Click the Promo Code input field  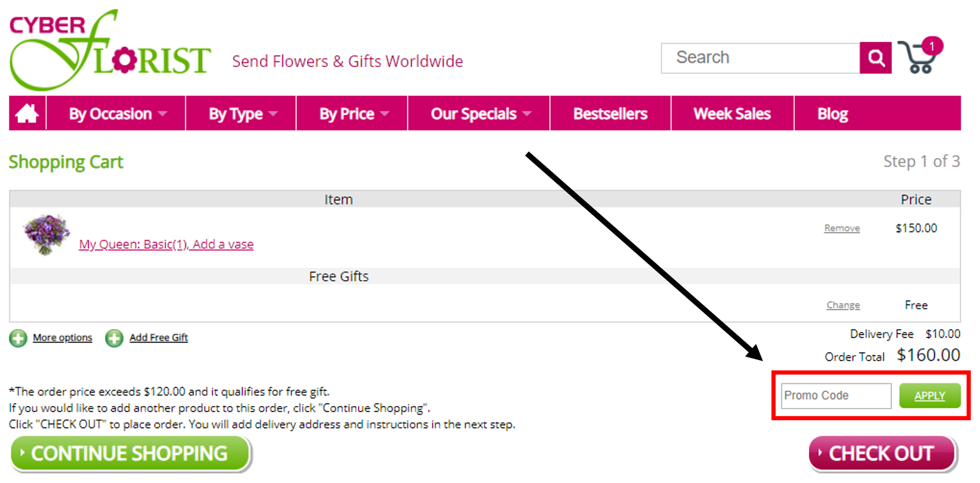(835, 396)
